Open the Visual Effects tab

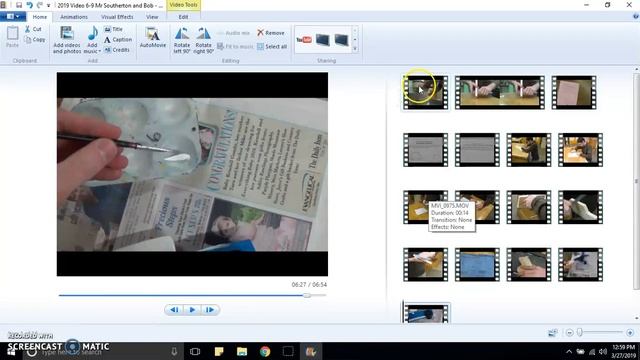[117, 17]
